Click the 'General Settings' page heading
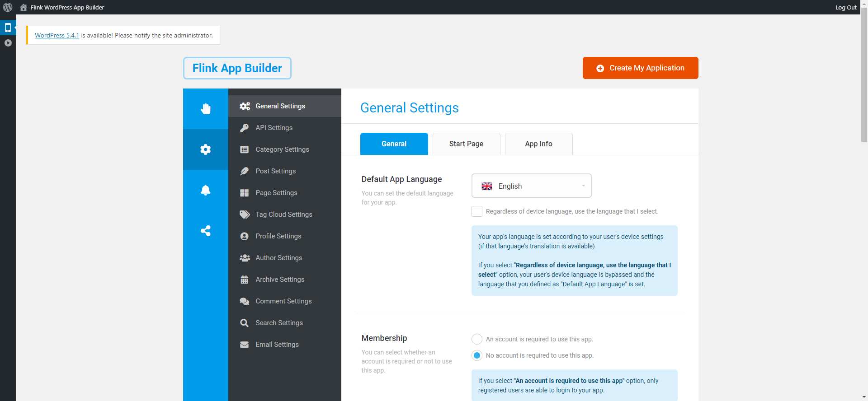Viewport: 868px width, 401px height. [x=410, y=108]
